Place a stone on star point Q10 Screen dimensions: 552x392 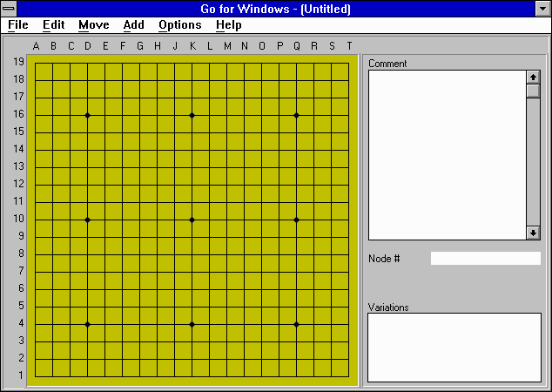click(296, 220)
